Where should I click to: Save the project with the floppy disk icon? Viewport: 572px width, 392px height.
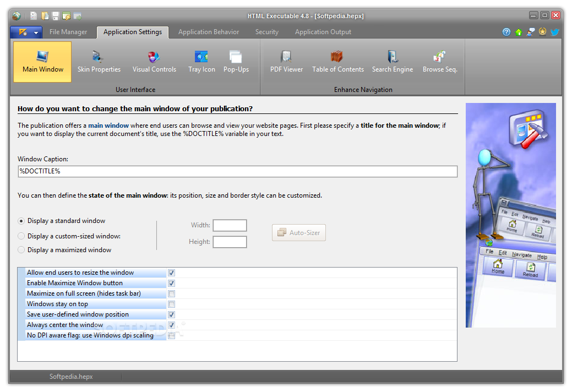pos(56,16)
